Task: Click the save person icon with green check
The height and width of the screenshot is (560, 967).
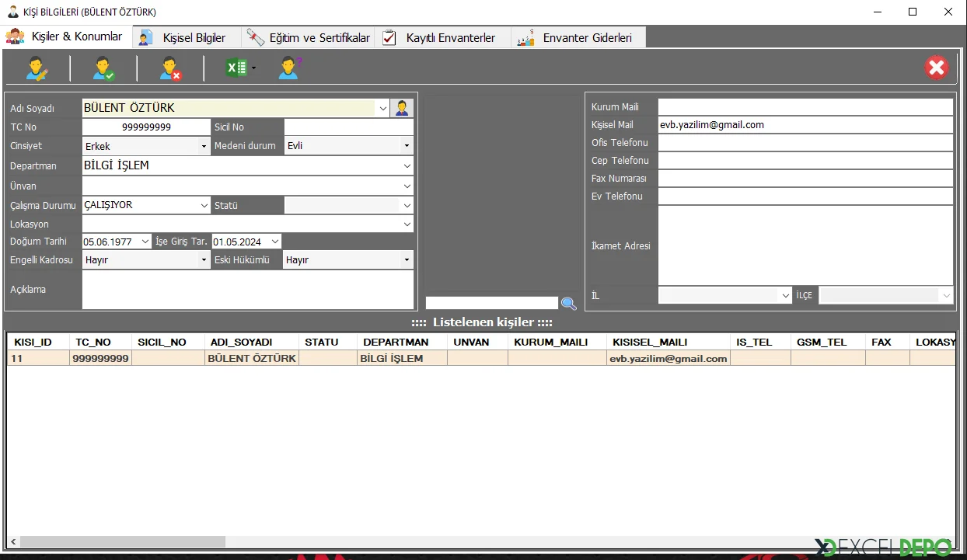Action: click(x=103, y=68)
